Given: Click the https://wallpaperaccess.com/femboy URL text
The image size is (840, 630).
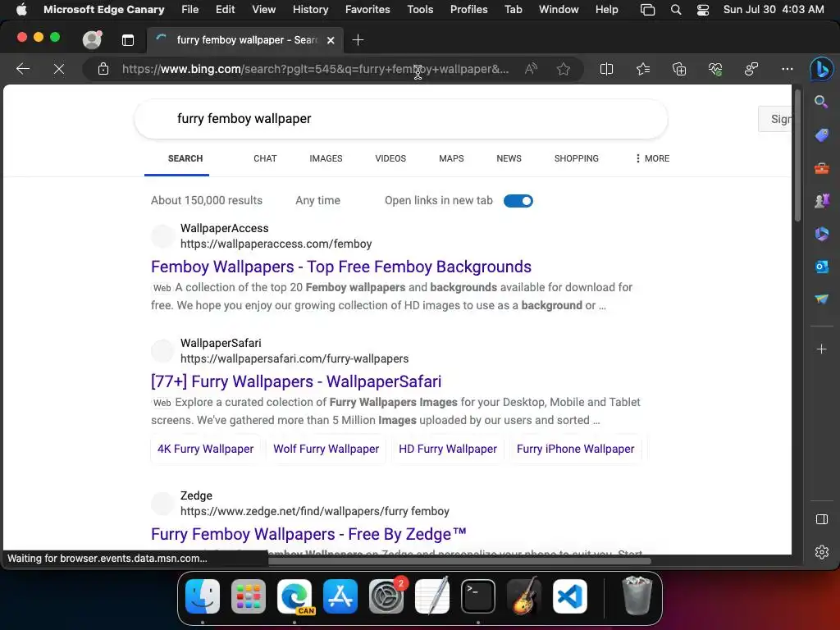Looking at the screenshot, I should 276,244.
